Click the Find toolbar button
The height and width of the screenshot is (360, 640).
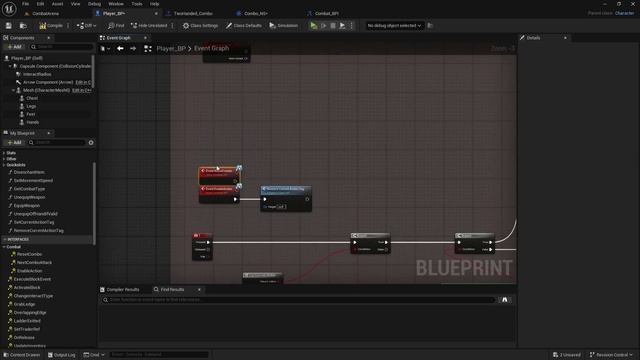pos(116,25)
